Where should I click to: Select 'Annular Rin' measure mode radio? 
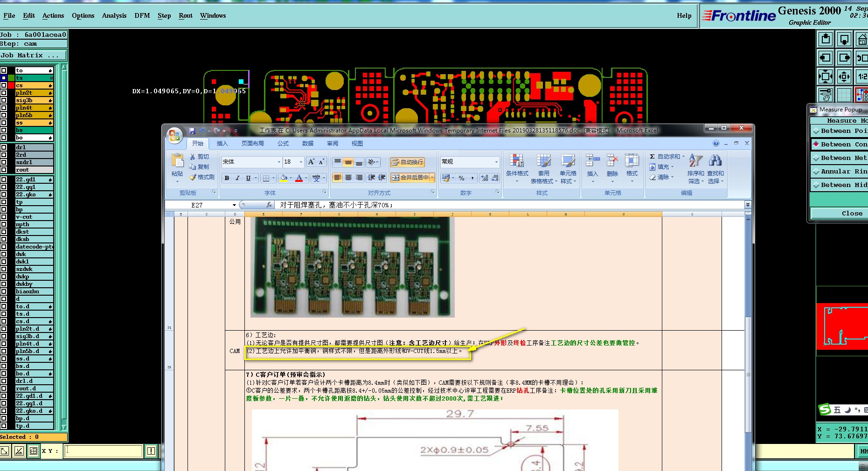[x=816, y=172]
